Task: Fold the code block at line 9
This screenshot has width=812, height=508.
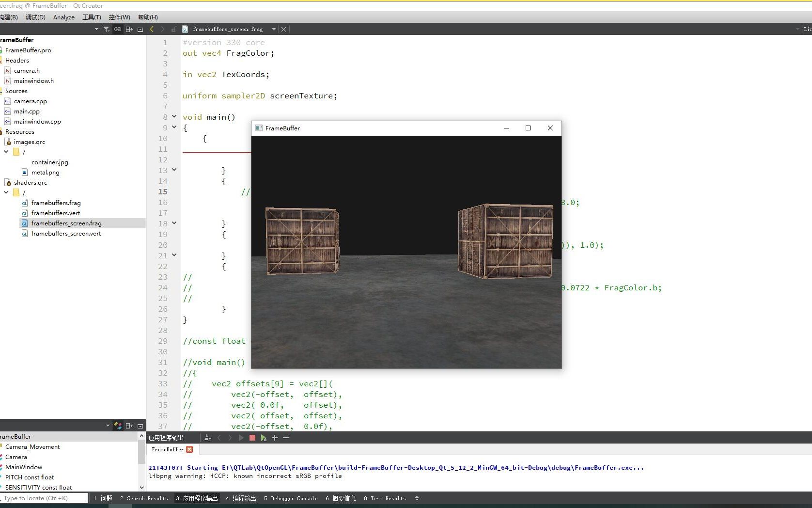Action: [x=174, y=127]
